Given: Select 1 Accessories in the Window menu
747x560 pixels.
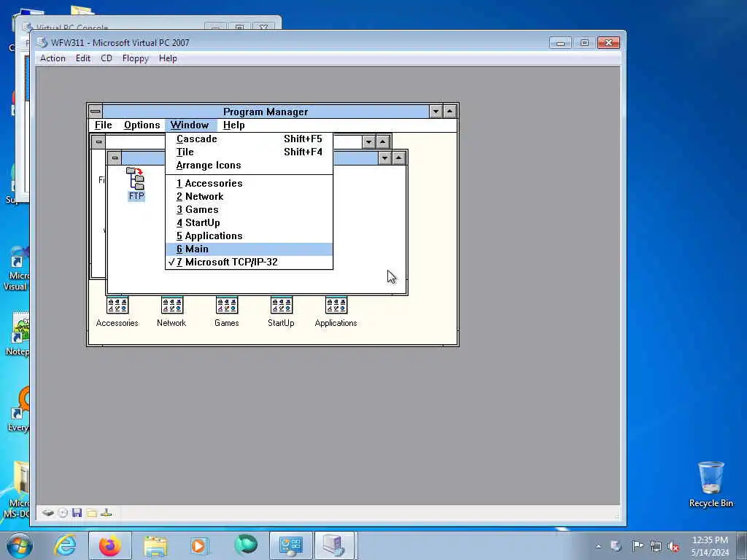Looking at the screenshot, I should pyautogui.click(x=249, y=183).
